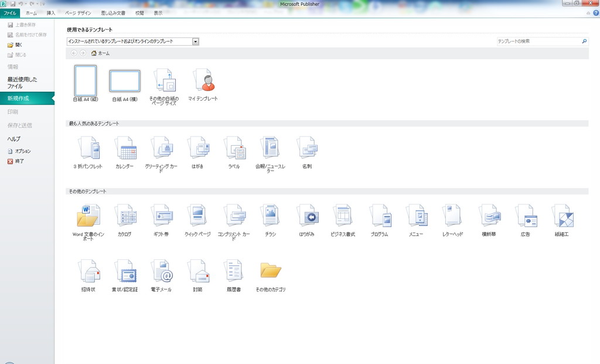Click the minimize ribbon caret icon
The image size is (600, 364).
(588, 13)
